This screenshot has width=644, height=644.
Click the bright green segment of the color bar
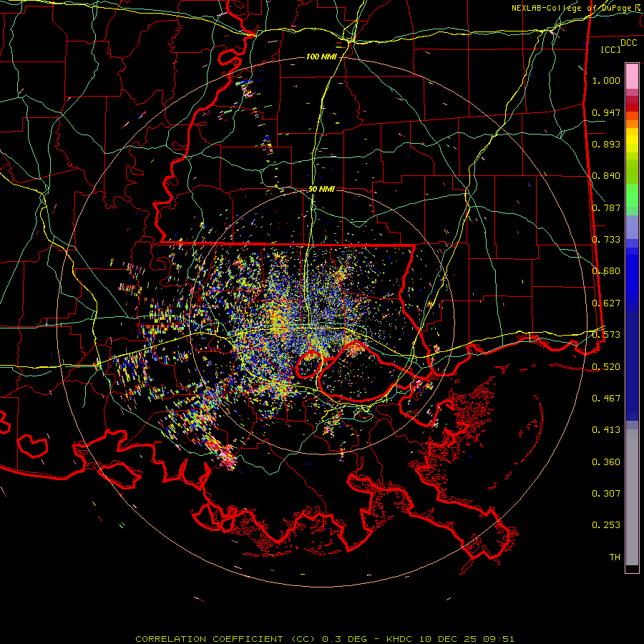click(632, 195)
